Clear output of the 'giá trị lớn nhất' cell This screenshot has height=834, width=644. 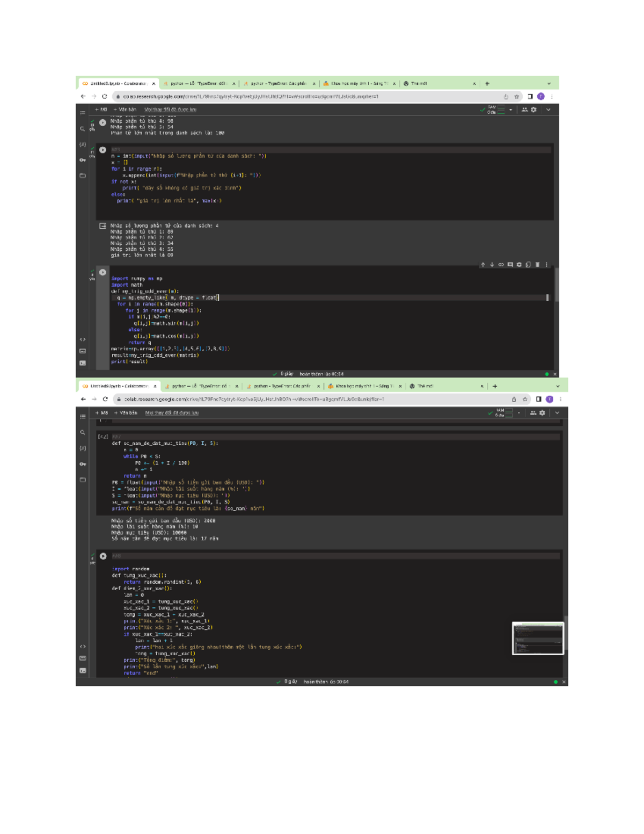click(103, 226)
